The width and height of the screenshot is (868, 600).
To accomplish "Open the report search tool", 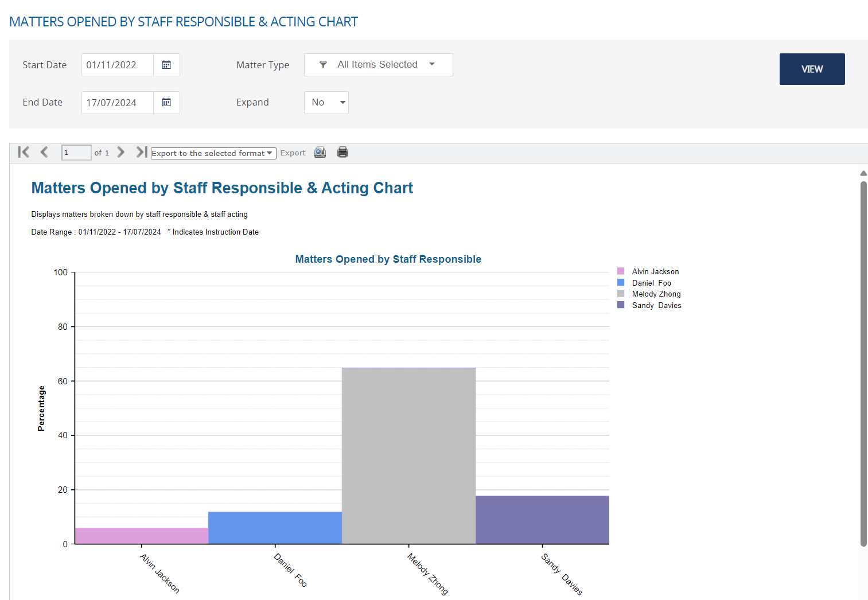I will 320,152.
